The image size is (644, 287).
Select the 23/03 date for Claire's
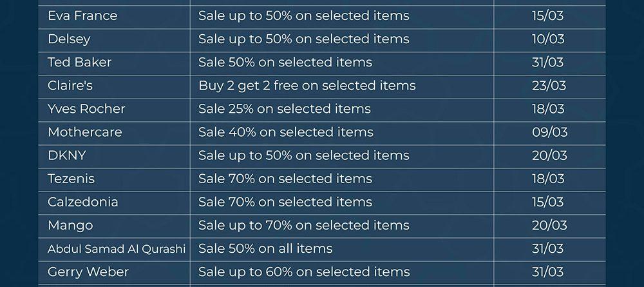[x=549, y=85]
